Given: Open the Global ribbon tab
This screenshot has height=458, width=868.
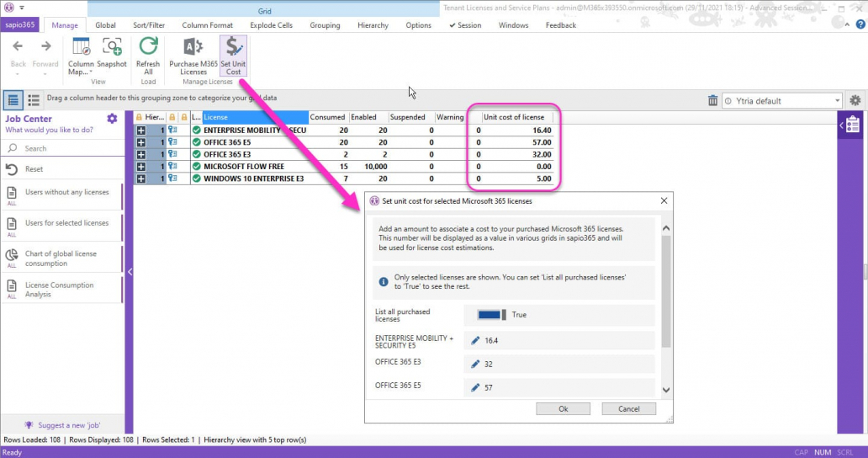Looking at the screenshot, I should [105, 25].
